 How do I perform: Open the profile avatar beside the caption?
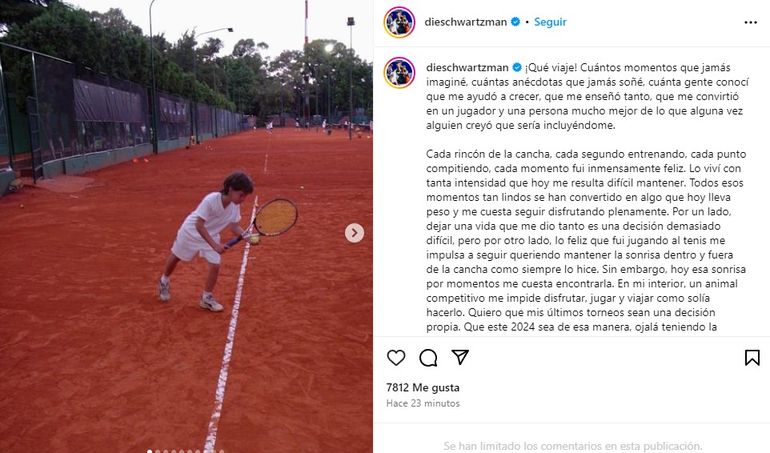coord(399,73)
